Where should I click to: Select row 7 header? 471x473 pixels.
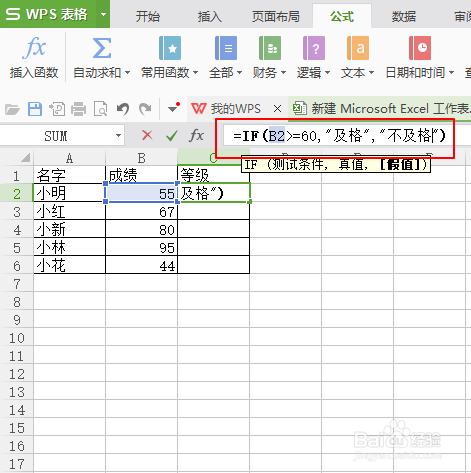17,284
